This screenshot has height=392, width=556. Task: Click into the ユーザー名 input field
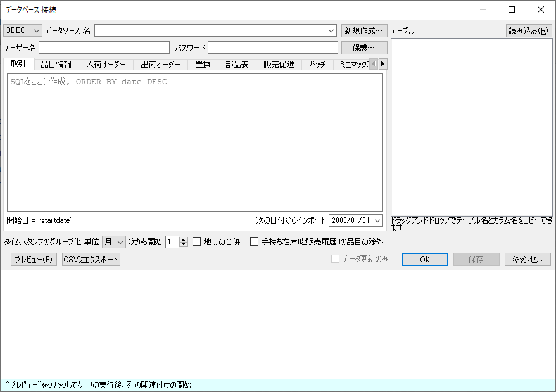(104, 47)
